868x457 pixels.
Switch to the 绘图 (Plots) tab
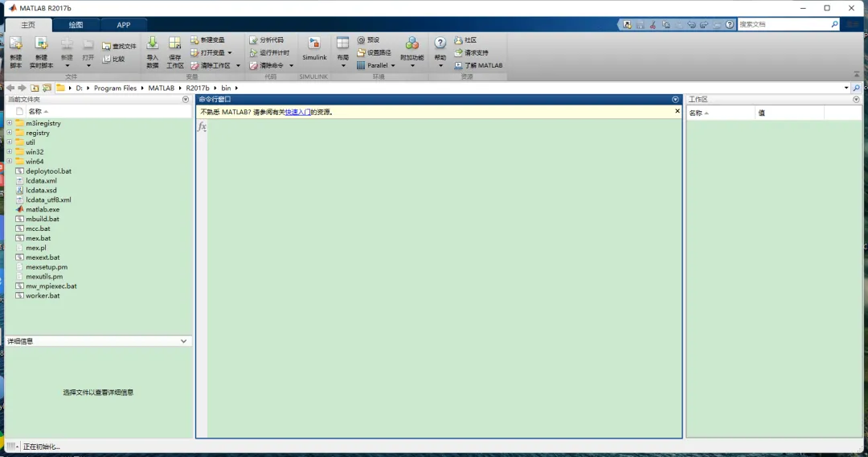[x=76, y=25]
